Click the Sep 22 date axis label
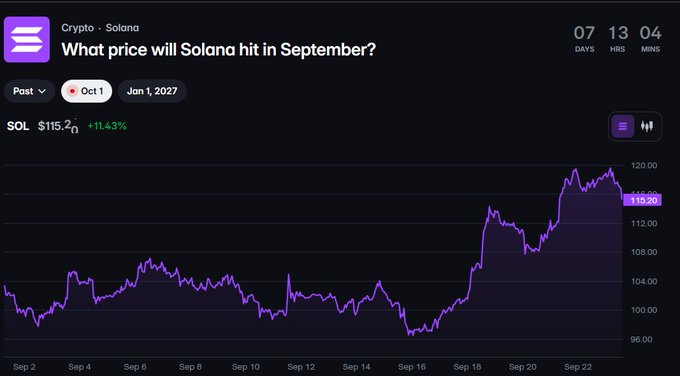The image size is (680, 376). 578,367
